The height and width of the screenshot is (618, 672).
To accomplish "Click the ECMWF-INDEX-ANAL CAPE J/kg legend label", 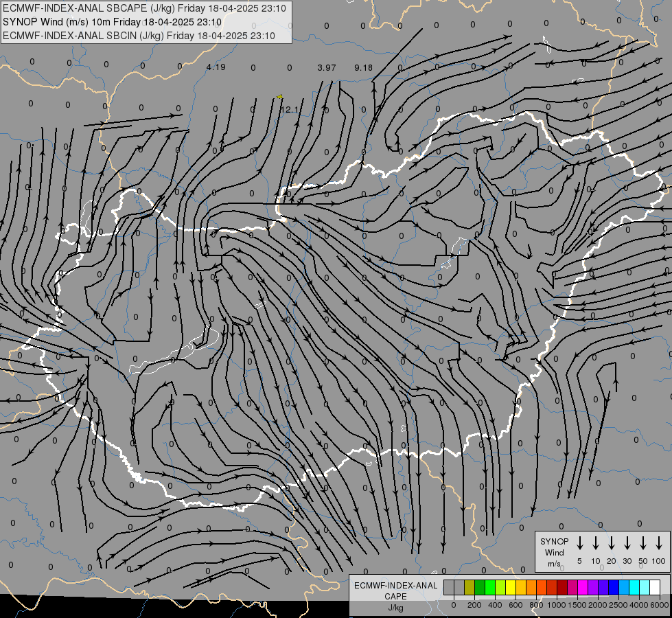I will (x=395, y=597).
